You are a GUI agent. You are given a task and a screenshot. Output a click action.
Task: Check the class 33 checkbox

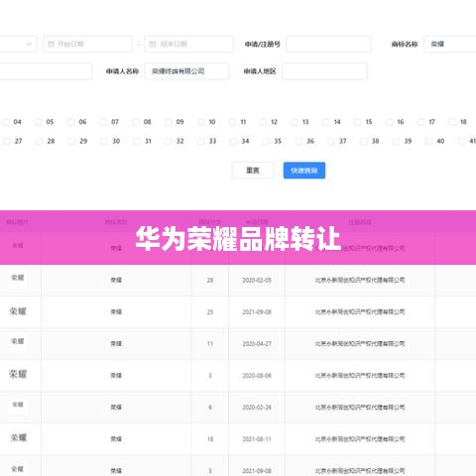pos(200,141)
